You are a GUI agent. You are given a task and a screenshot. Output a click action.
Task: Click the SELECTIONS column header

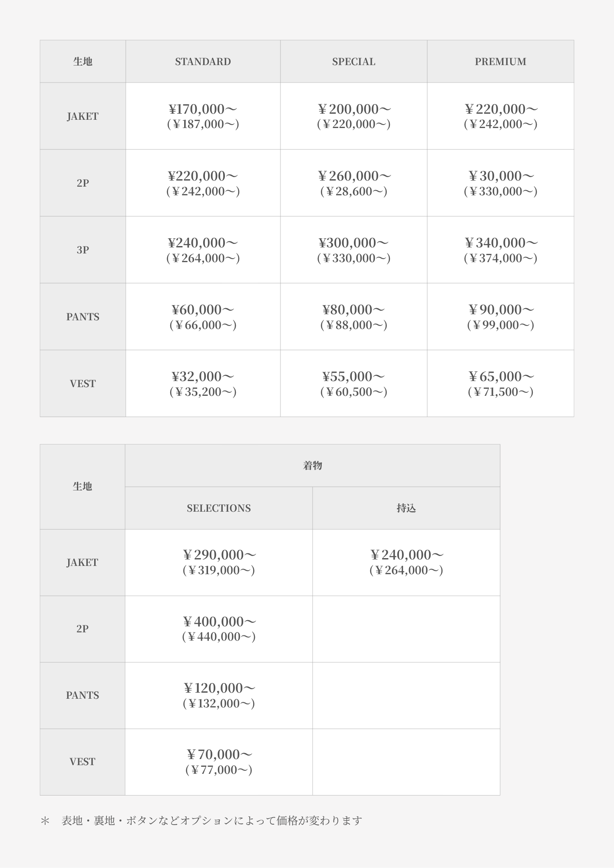point(218,508)
